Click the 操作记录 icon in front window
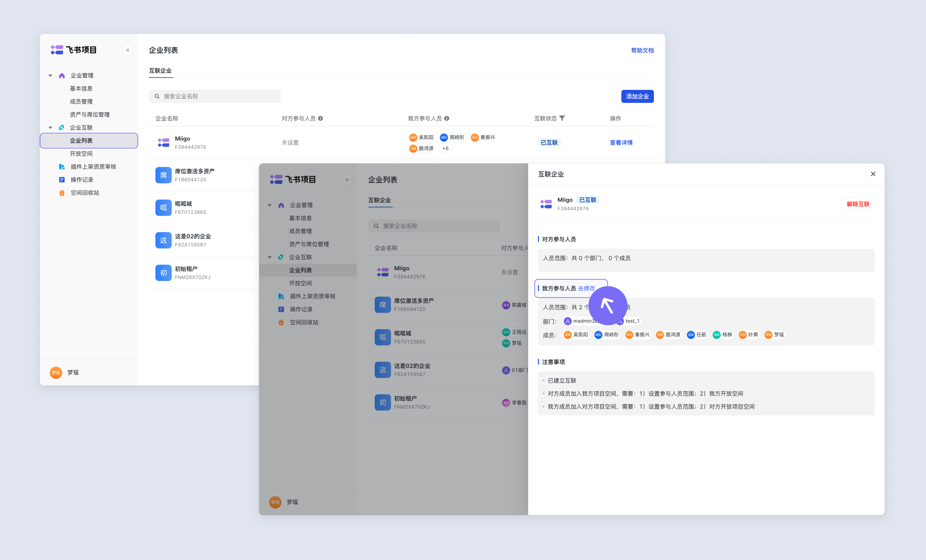This screenshot has width=926, height=560. point(281,309)
